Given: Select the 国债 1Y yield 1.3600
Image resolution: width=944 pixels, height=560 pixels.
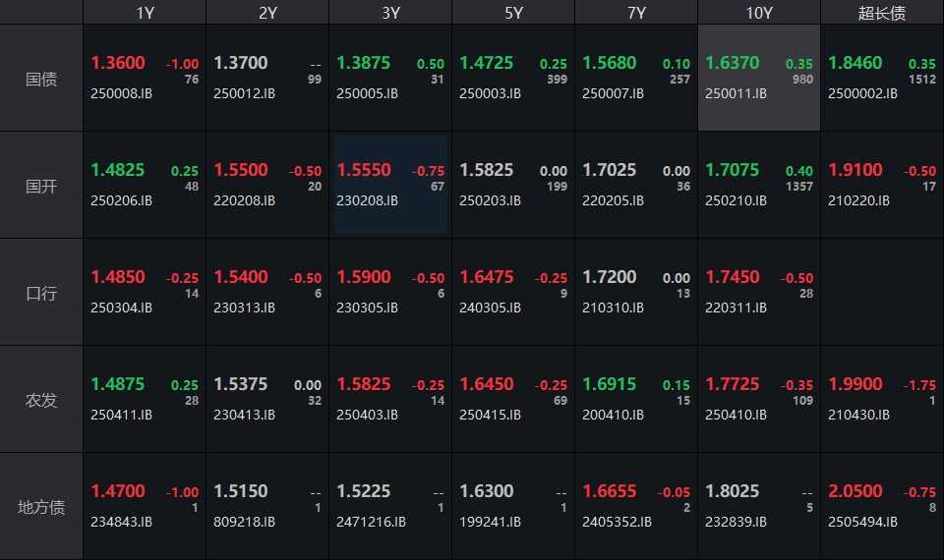Looking at the screenshot, I should 118,63.
